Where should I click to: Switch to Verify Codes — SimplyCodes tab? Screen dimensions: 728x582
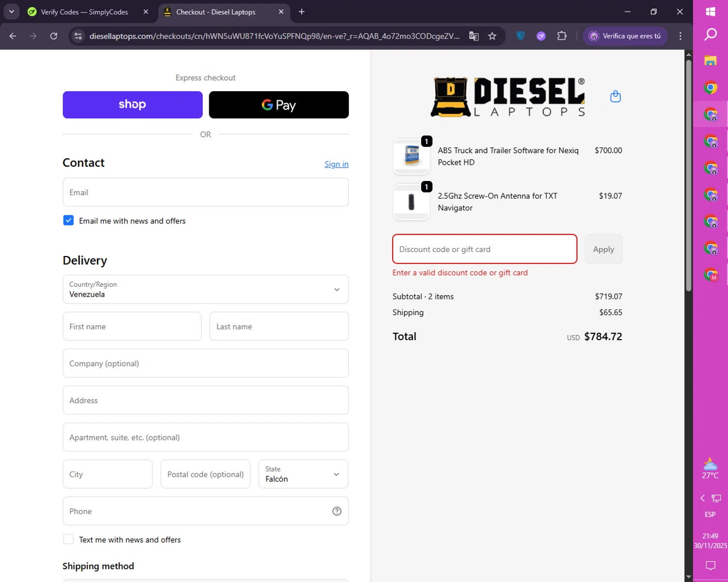coord(84,12)
